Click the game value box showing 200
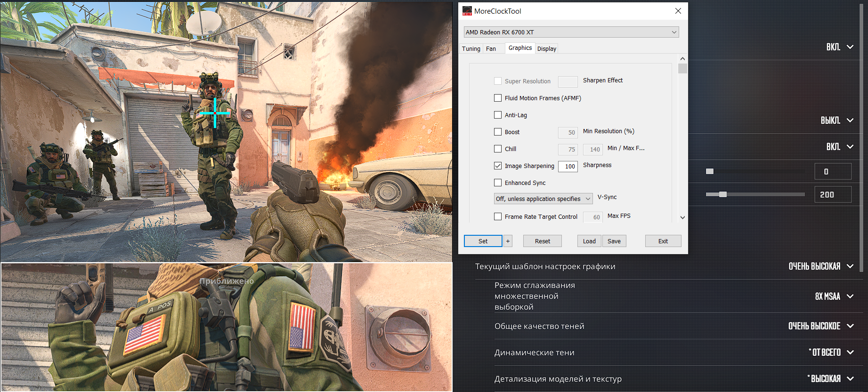This screenshot has width=868, height=392. tap(833, 194)
